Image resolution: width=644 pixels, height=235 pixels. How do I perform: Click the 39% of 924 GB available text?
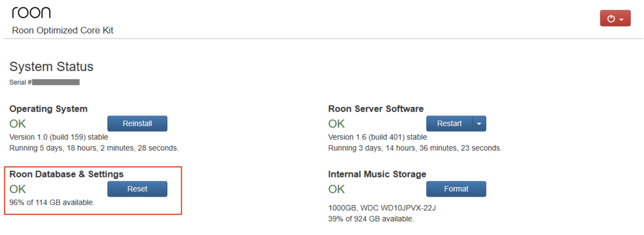(x=371, y=219)
